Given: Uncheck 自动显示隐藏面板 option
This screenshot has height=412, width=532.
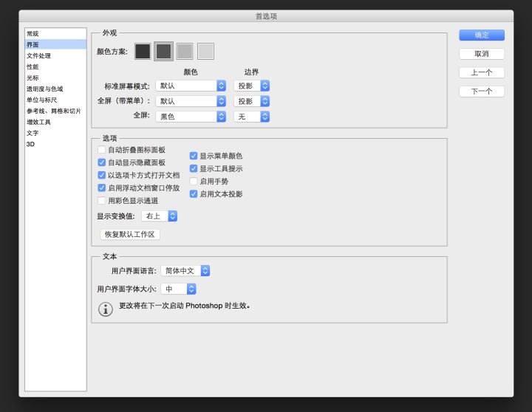Looking at the screenshot, I should [102, 162].
